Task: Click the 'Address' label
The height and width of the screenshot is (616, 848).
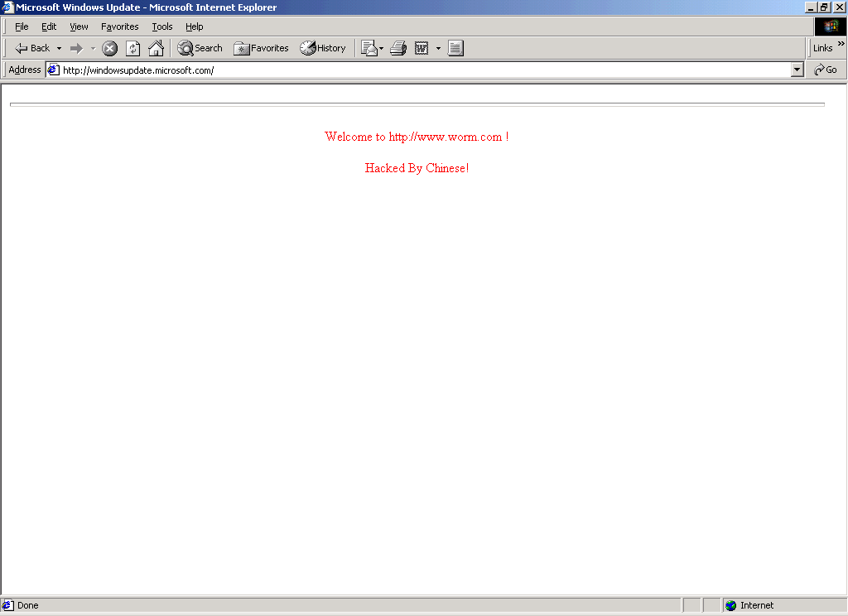Action: click(24, 70)
